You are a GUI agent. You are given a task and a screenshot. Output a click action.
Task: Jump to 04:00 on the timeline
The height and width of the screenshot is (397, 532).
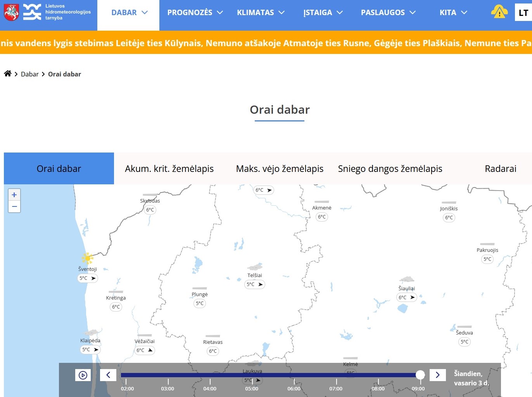tap(210, 388)
